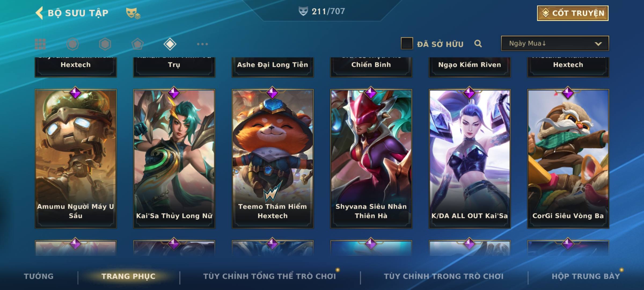
Task: Switch to Tùy Chỉnh Trong Trò Chơi tab
Action: 444,276
